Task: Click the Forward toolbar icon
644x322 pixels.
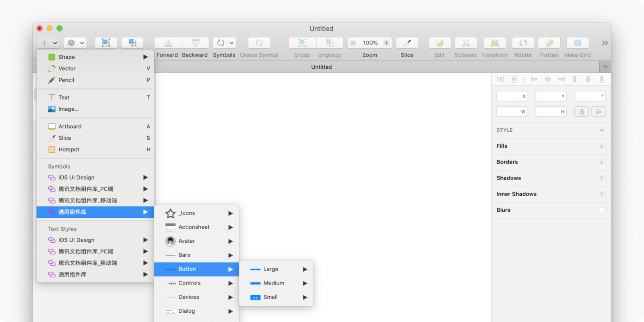Action: (168, 43)
